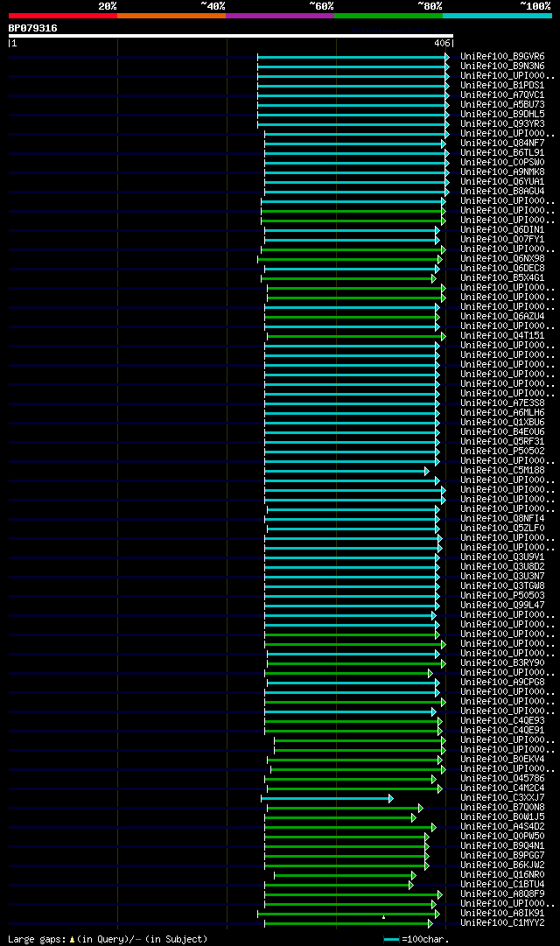The width and height of the screenshot is (560, 946).
Task: Click the cyan ~100% legend segment
Action: coord(497,16)
